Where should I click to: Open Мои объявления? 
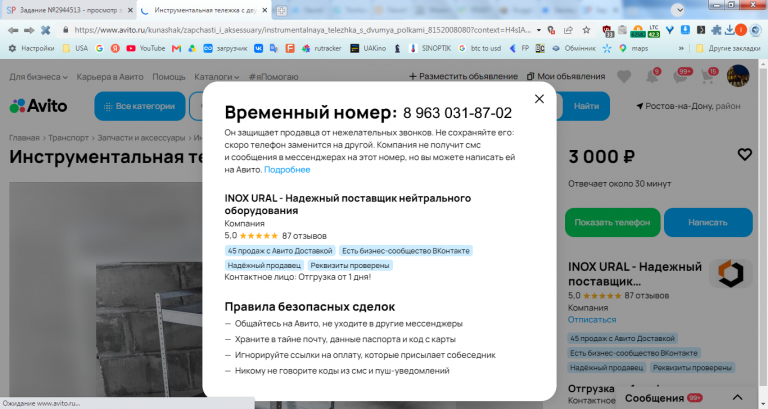[566, 76]
